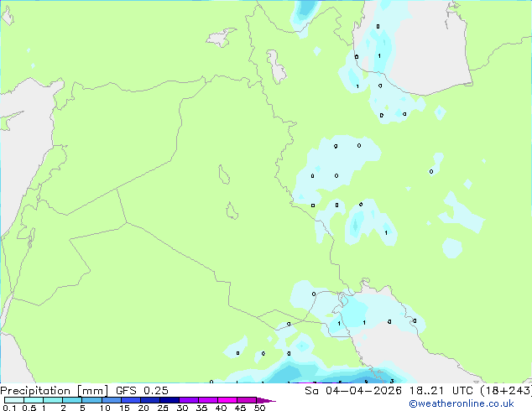The width and height of the screenshot is (532, 411).
Task: Select the 45–50 mm legend swatch
Action: (247, 400)
